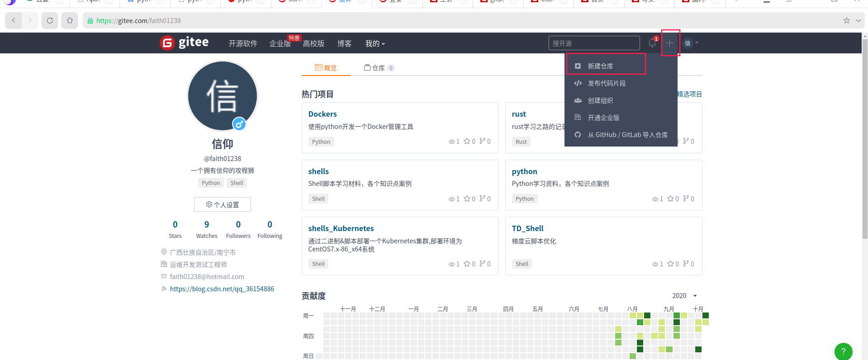Open the shells project

pyautogui.click(x=318, y=171)
